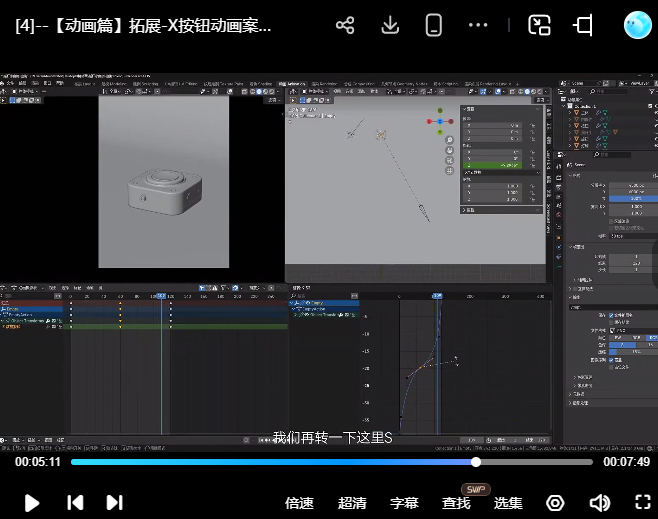Enable picture-in-picture mini window mode
The image size is (658, 519).
(x=540, y=26)
